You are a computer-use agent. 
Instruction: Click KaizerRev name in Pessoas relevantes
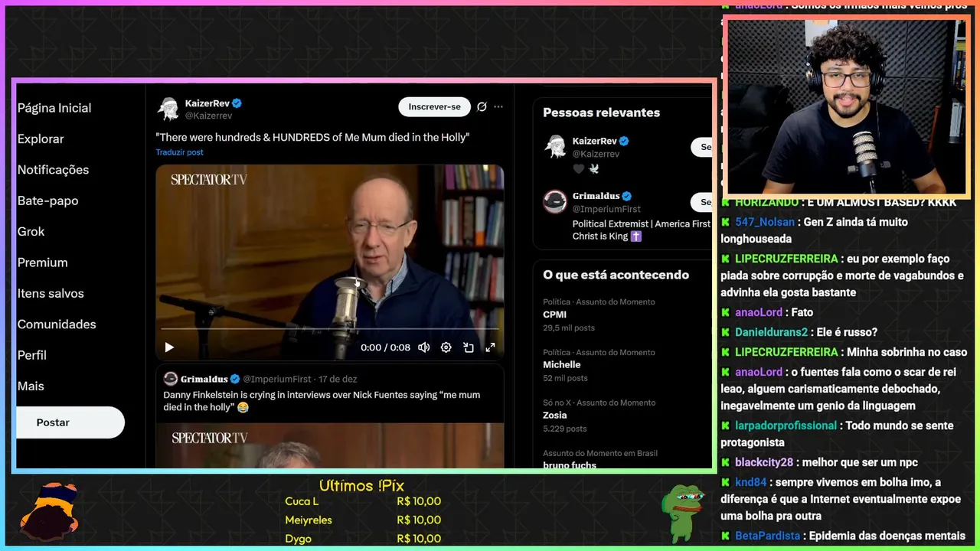click(x=595, y=141)
